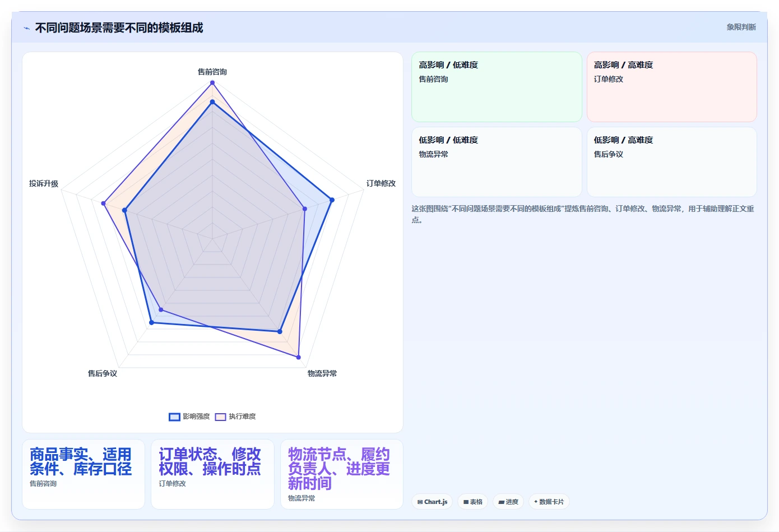
Task: Select the 执行难度 data point on the 售后争议 axis
Action: pyautogui.click(x=161, y=309)
